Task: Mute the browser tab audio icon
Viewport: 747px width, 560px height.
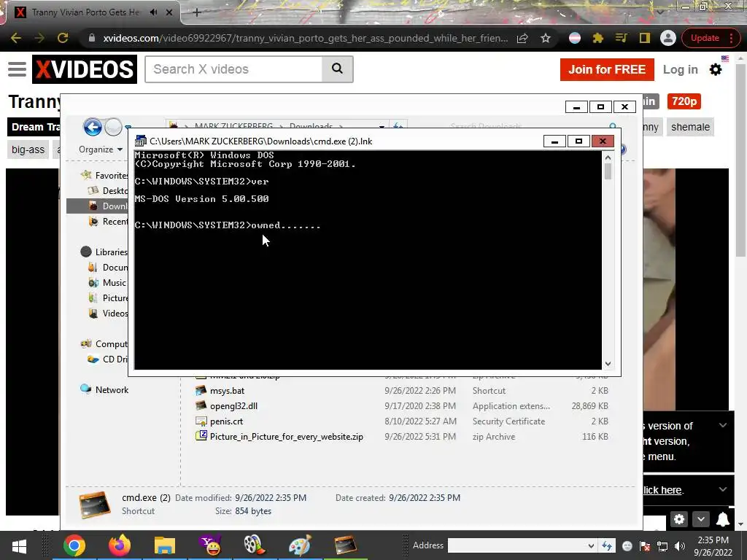Action: 153,12
